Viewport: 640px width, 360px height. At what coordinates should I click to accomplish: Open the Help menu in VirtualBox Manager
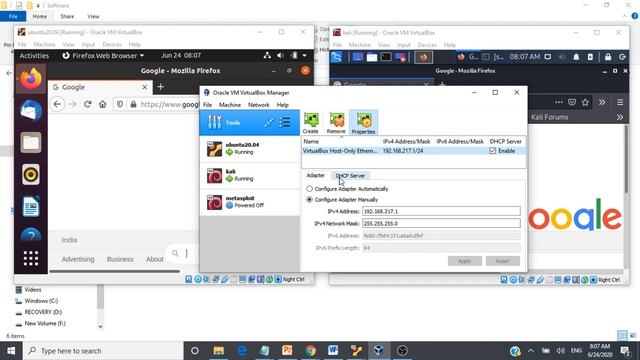pyautogui.click(x=282, y=105)
